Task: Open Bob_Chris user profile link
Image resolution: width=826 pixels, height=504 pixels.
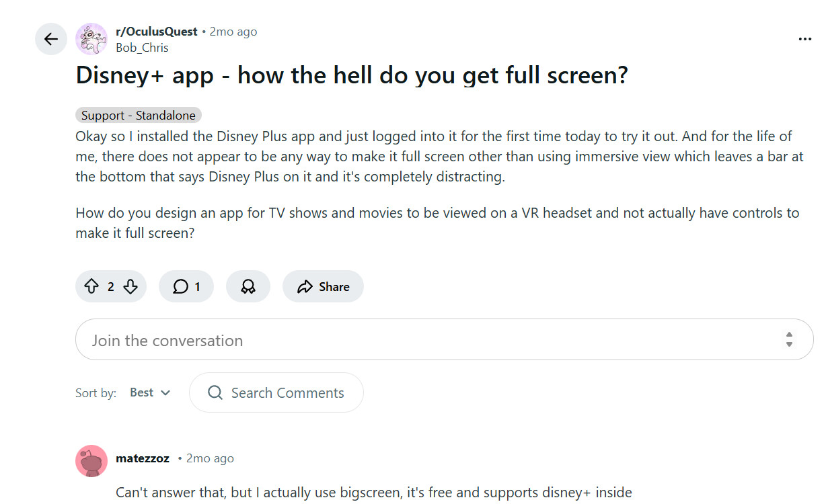Action: [142, 48]
